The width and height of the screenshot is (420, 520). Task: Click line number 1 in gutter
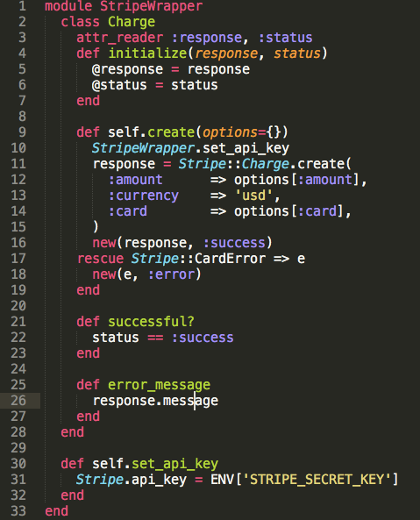[x=22, y=6]
